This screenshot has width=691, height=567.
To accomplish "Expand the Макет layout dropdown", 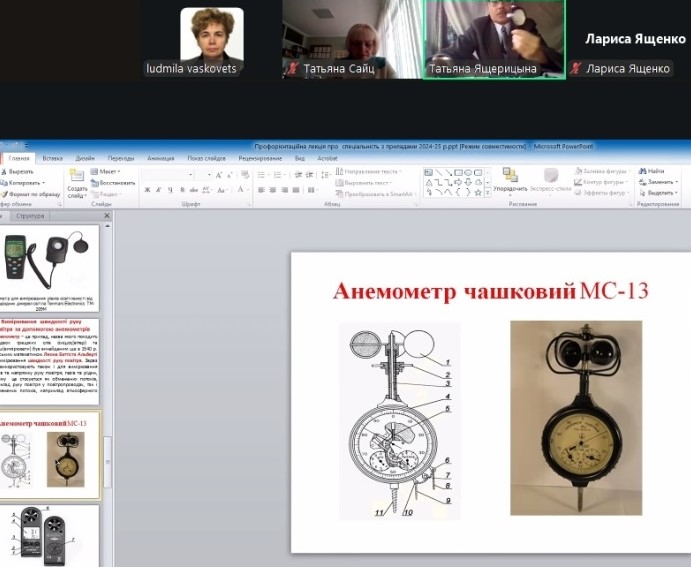I will (x=108, y=171).
